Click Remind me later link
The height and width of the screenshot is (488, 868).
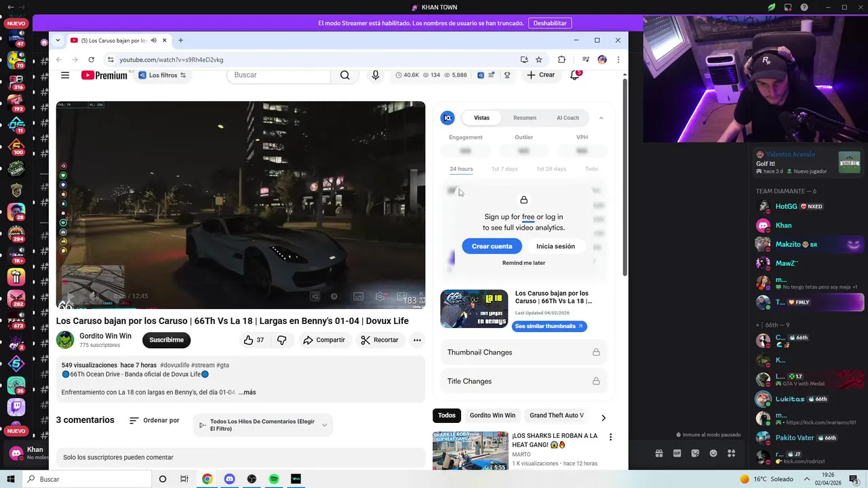click(524, 263)
